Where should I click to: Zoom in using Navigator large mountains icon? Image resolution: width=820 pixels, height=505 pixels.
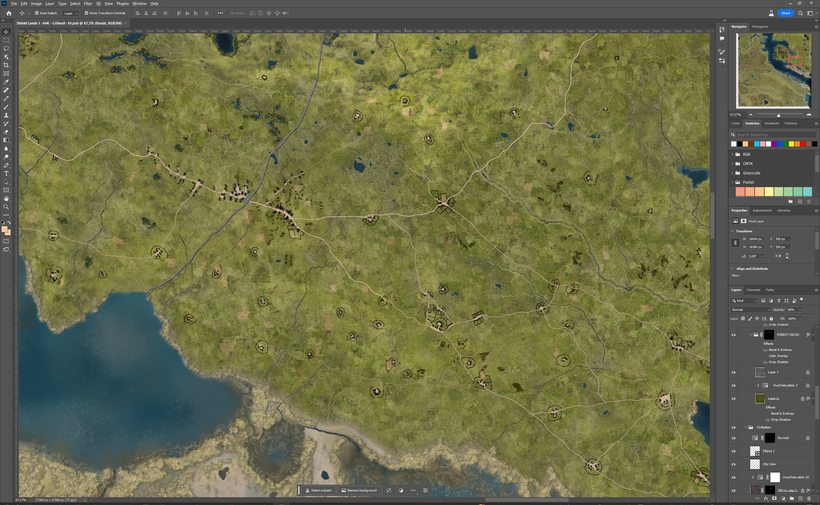(809, 114)
